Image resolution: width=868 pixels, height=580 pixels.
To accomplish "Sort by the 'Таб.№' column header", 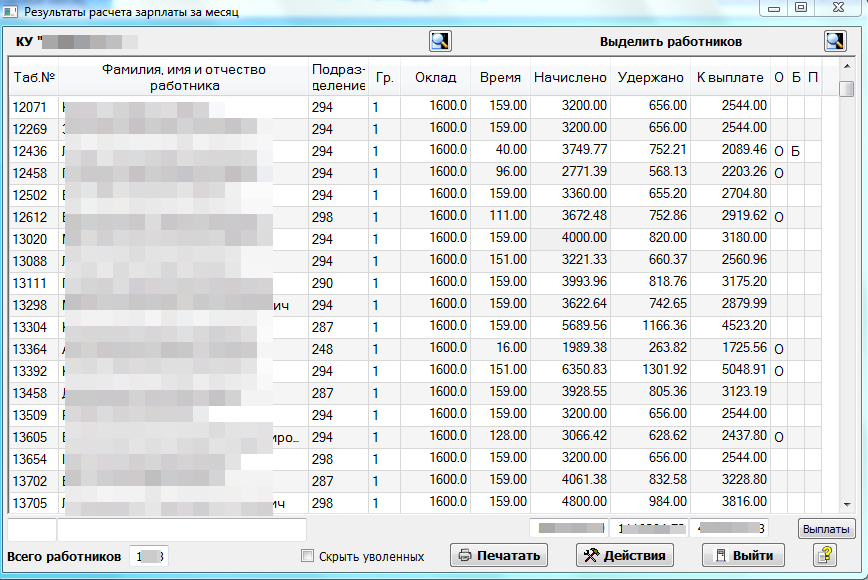I will point(34,78).
